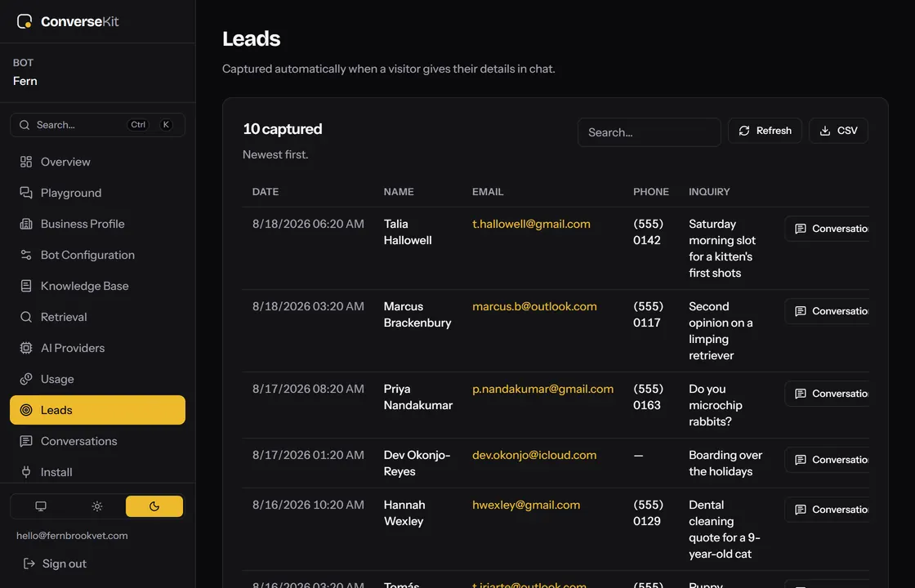Click the Playground chat bubbles icon

tap(25, 193)
